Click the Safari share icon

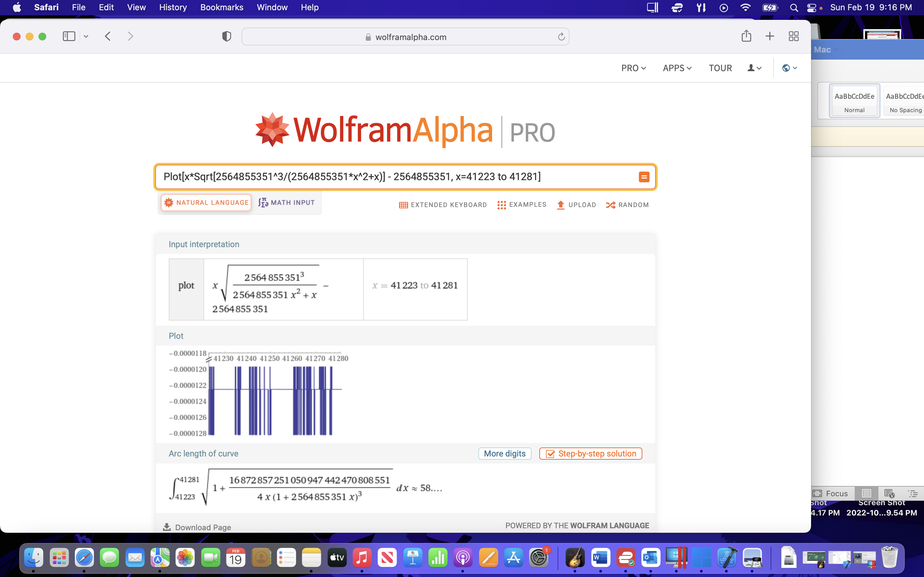pyautogui.click(x=746, y=36)
